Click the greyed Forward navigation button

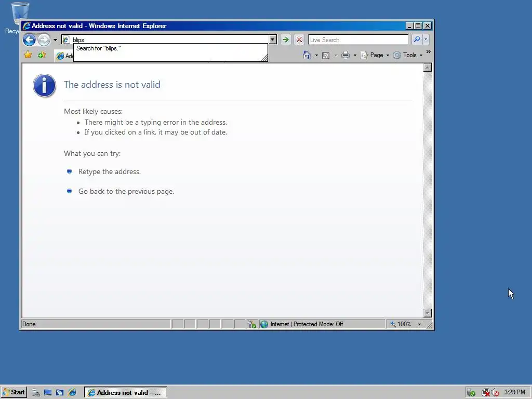pos(44,39)
